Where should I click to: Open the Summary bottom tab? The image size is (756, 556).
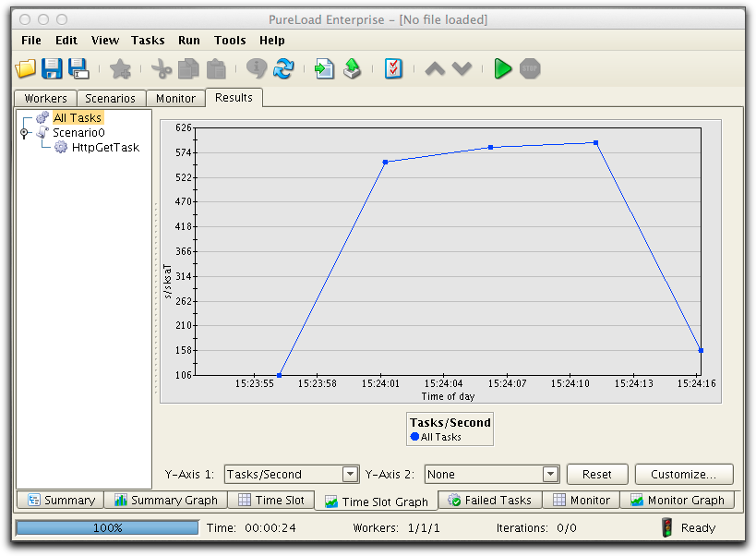click(x=61, y=500)
